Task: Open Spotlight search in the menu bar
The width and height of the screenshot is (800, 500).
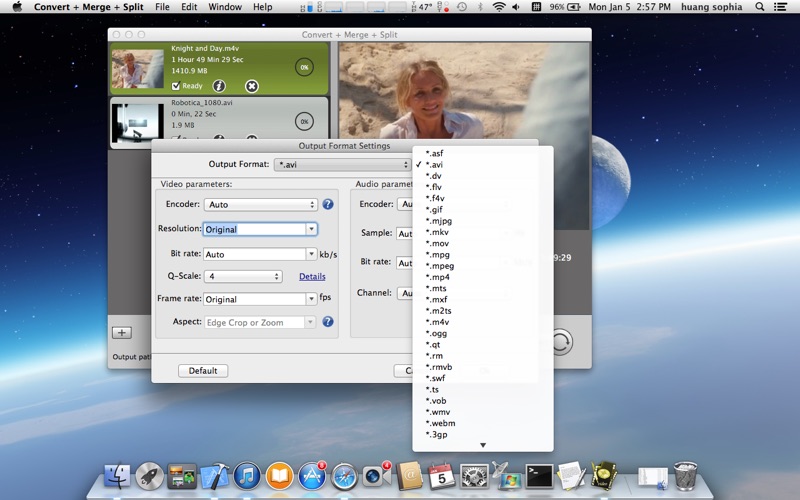Action: point(760,7)
